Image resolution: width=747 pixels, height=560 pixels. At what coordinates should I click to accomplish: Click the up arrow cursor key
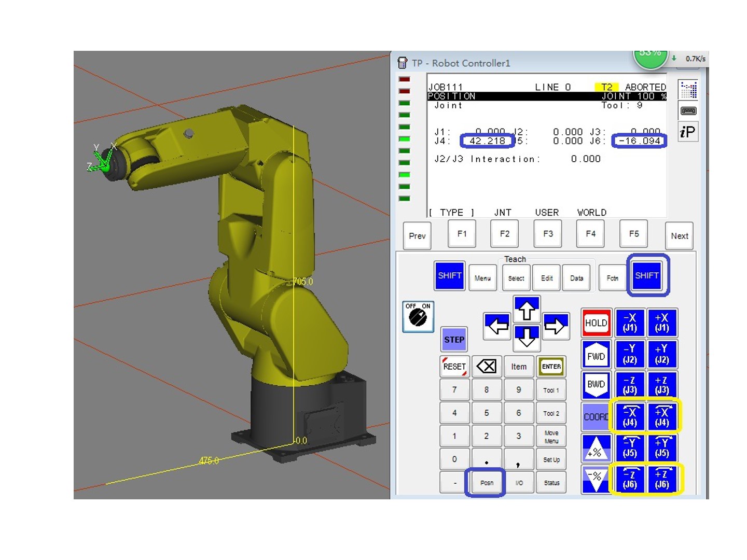coord(527,310)
